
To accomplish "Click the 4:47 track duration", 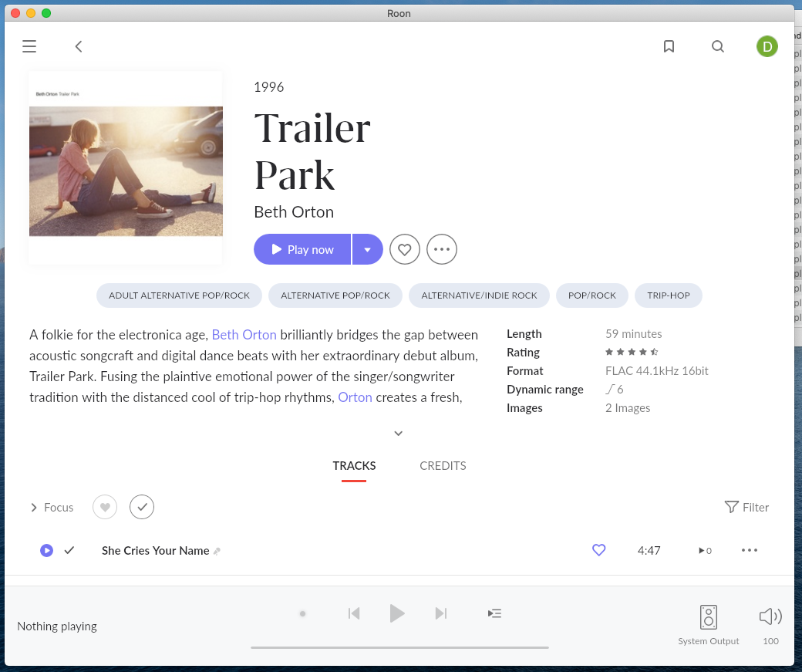I will 649,551.
